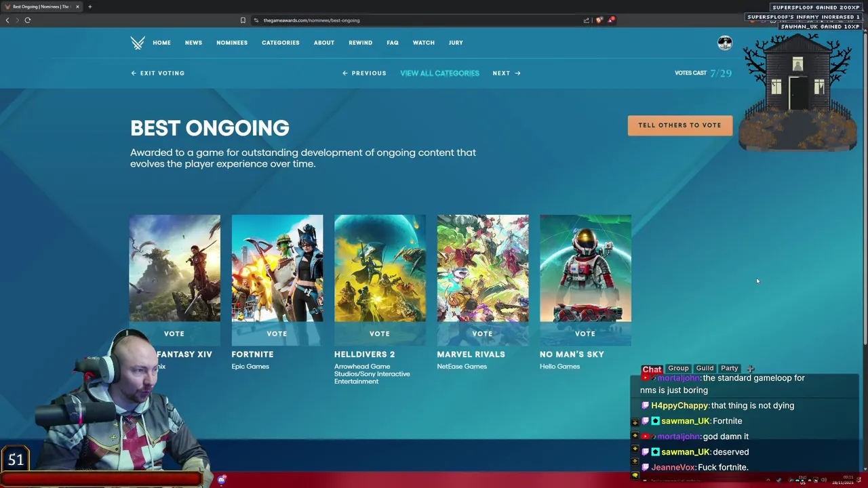Viewport: 868px width, 488px height.
Task: Open a new browser tab with plus icon
Action: 90,7
